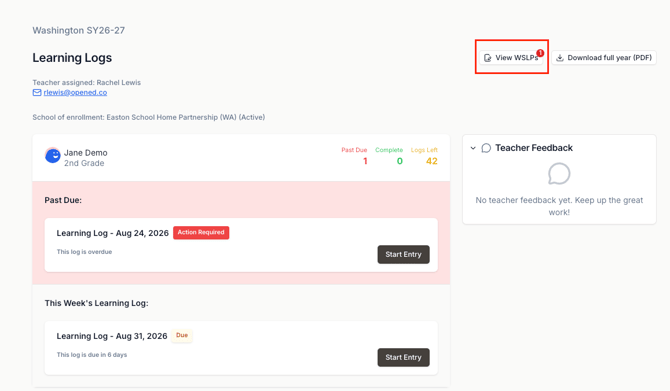Click the No teacher feedback yet message

[x=559, y=206]
